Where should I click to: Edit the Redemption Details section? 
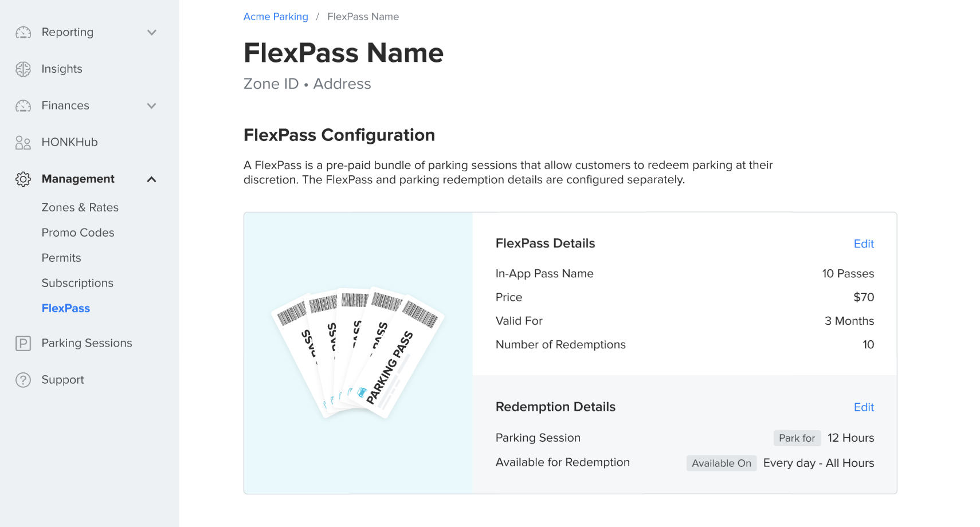[x=864, y=407]
